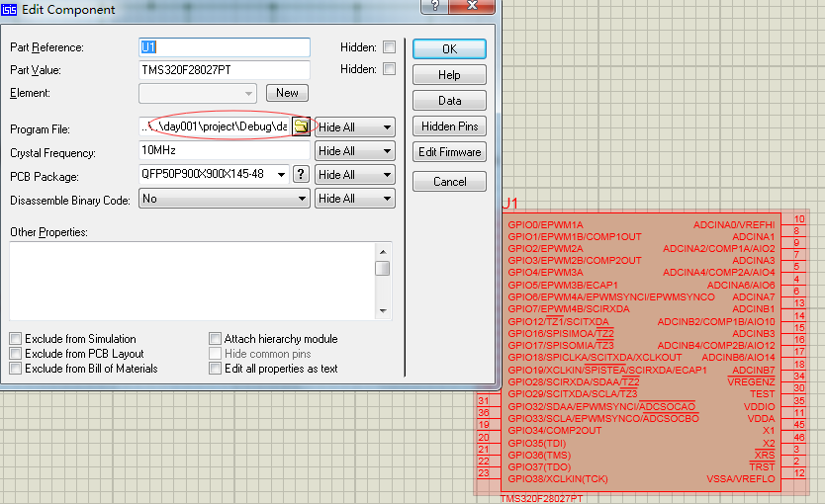825x504 pixels.
Task: Open the Data button
Action: 449,101
